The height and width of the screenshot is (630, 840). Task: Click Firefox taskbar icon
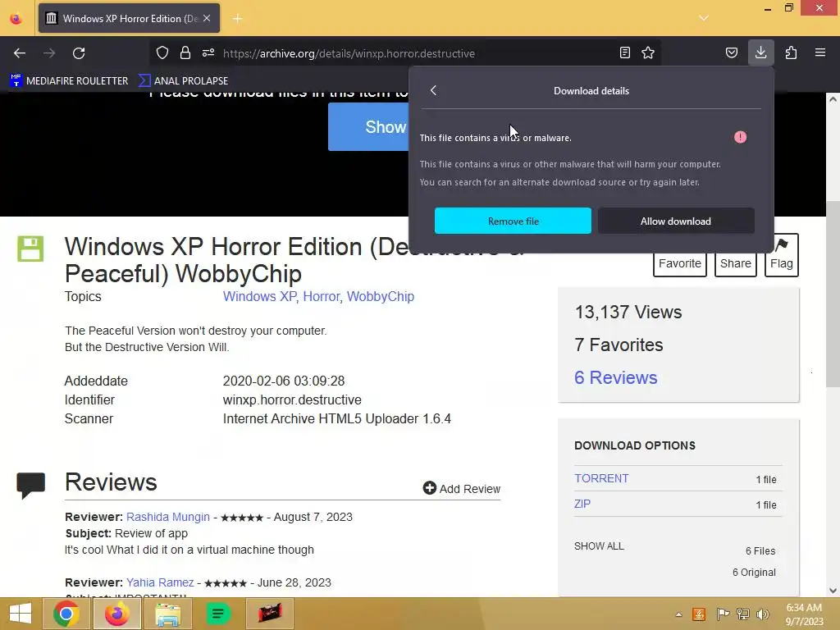[x=116, y=614]
